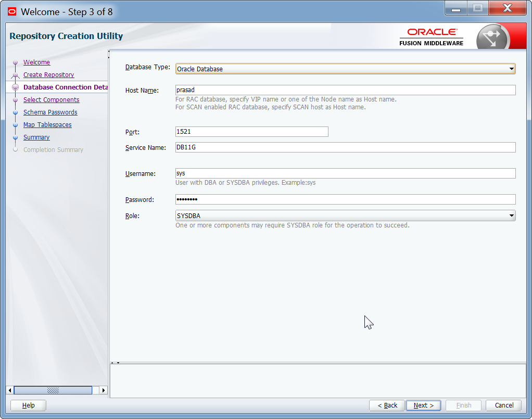Click the Next button

pyautogui.click(x=423, y=405)
